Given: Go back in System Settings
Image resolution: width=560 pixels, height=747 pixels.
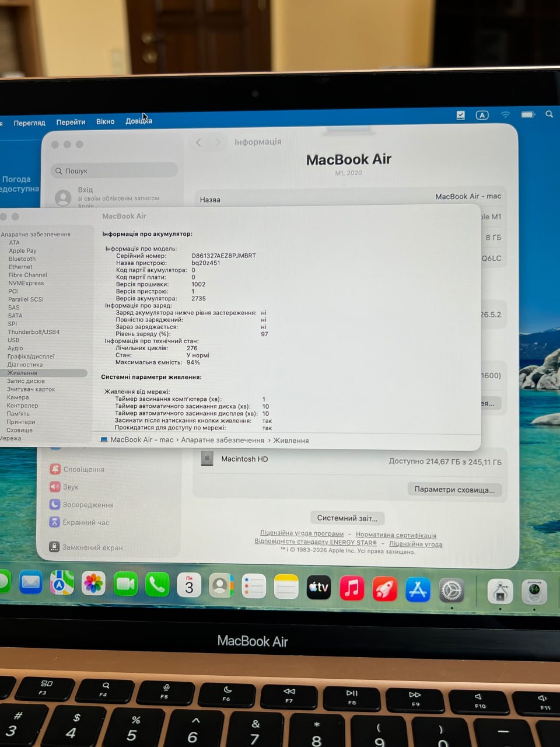Looking at the screenshot, I should [198, 142].
